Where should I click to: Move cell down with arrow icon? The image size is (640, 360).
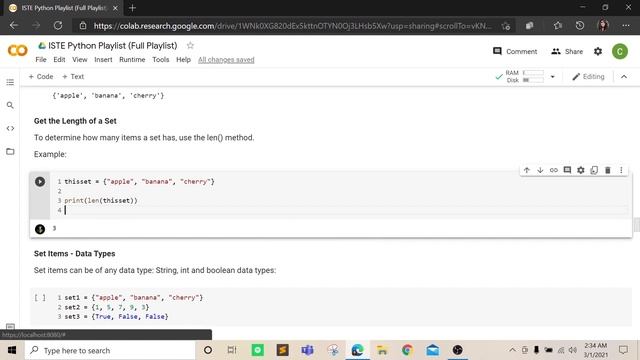(540, 170)
